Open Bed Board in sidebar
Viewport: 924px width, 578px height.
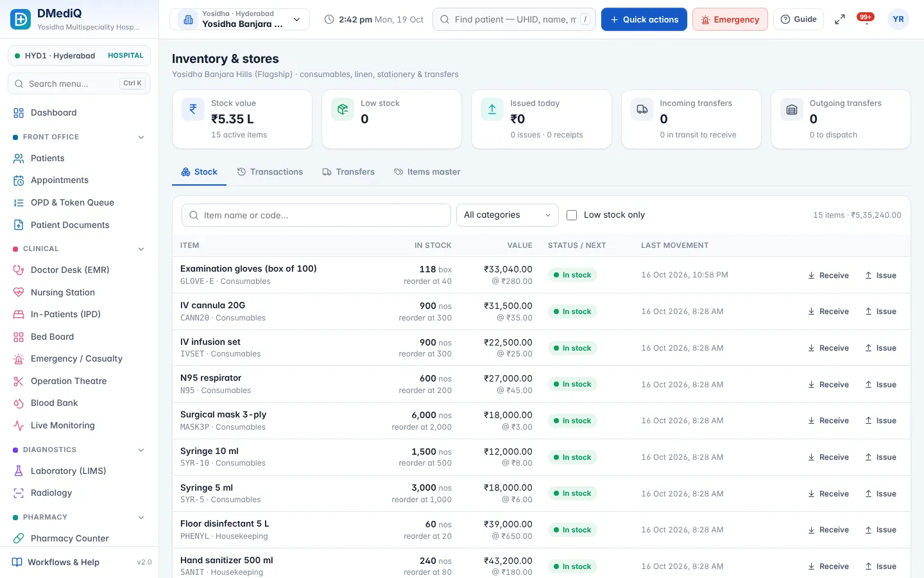click(80, 337)
